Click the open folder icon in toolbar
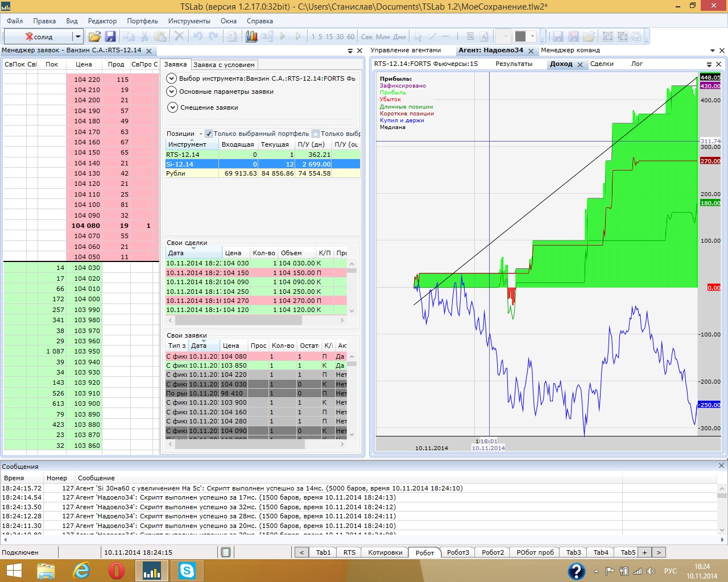The width and height of the screenshot is (728, 582). click(x=94, y=36)
